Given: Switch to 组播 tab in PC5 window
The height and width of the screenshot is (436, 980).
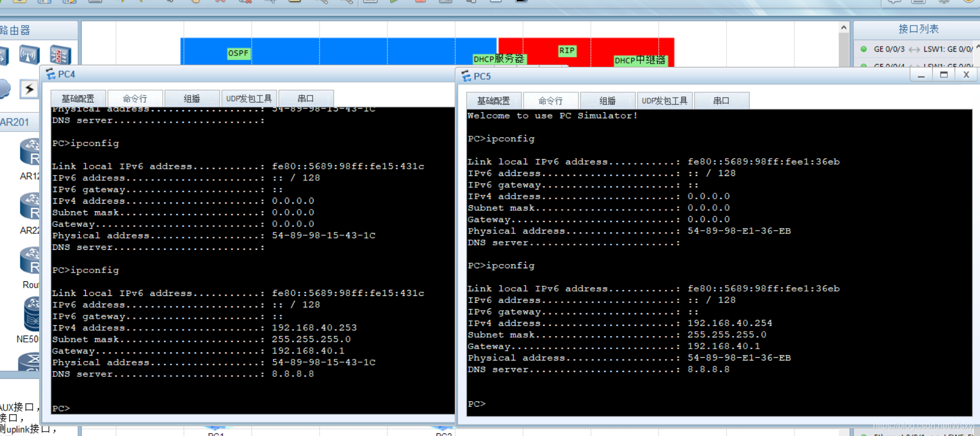Looking at the screenshot, I should (x=608, y=100).
